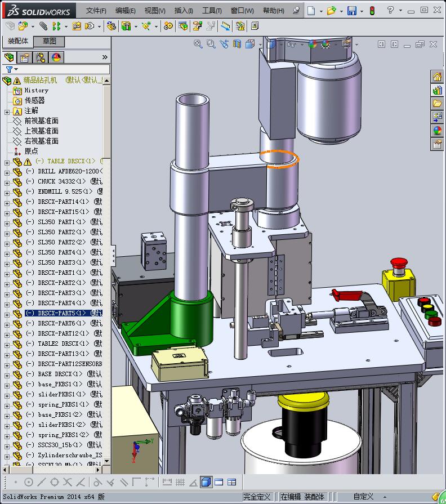Click the Performance Evaluation warning icon

240,26
